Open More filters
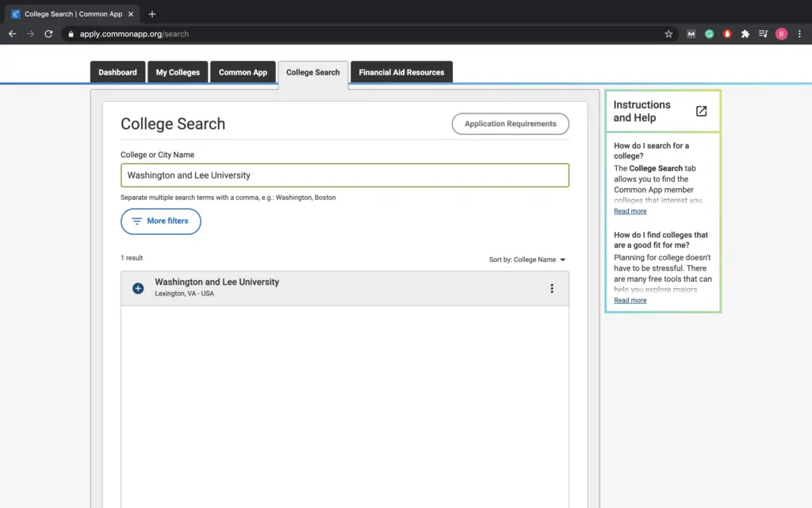The width and height of the screenshot is (812, 508). coord(160,221)
